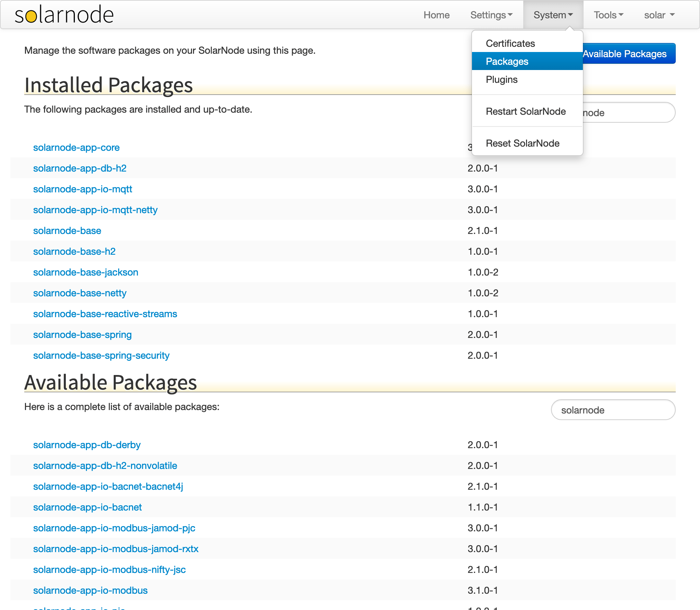The height and width of the screenshot is (610, 700).
Task: Select available package solarnode-app-io-modbus-jamod-rxtx
Action: (x=116, y=549)
